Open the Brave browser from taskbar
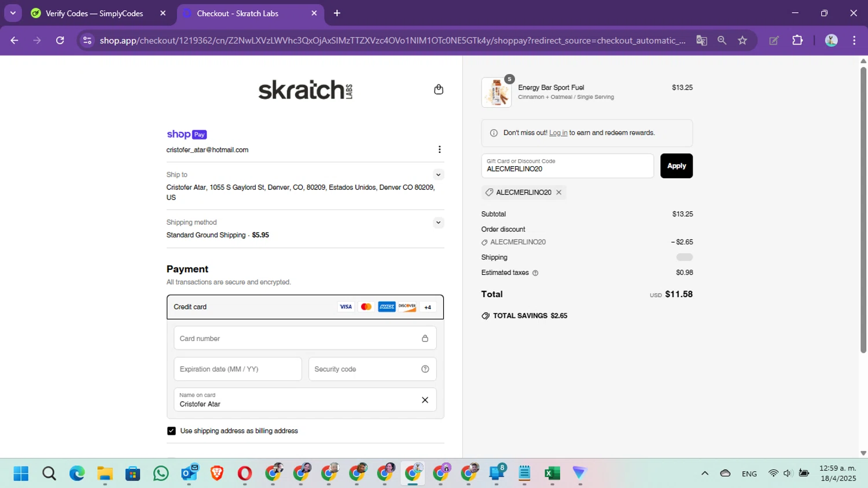This screenshot has width=868, height=488. click(x=217, y=474)
